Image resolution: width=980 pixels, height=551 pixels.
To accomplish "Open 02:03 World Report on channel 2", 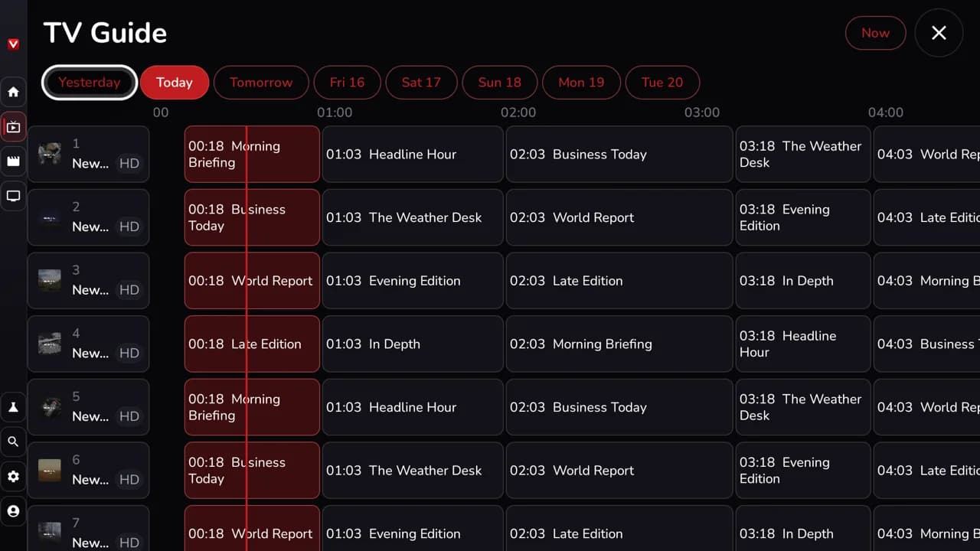I will (x=619, y=217).
